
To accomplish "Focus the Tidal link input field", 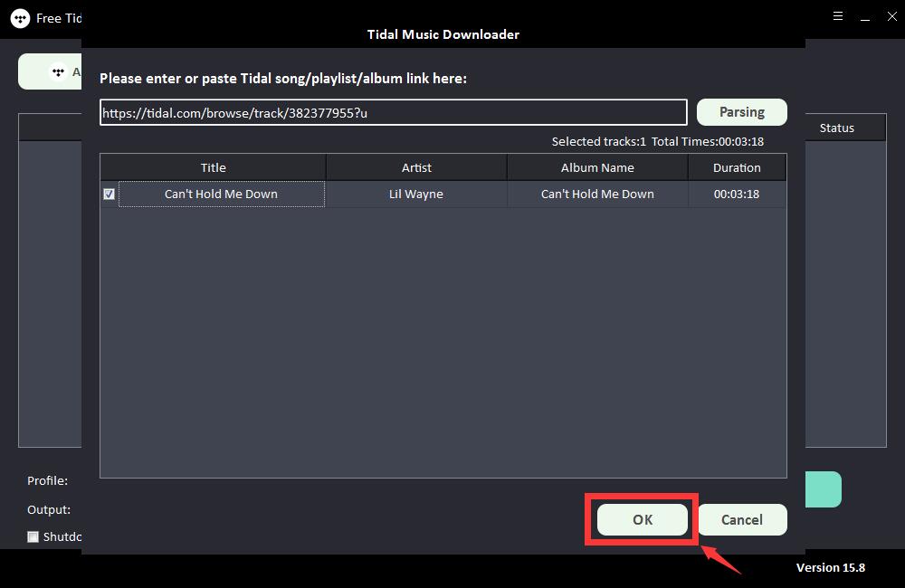I will pyautogui.click(x=393, y=112).
